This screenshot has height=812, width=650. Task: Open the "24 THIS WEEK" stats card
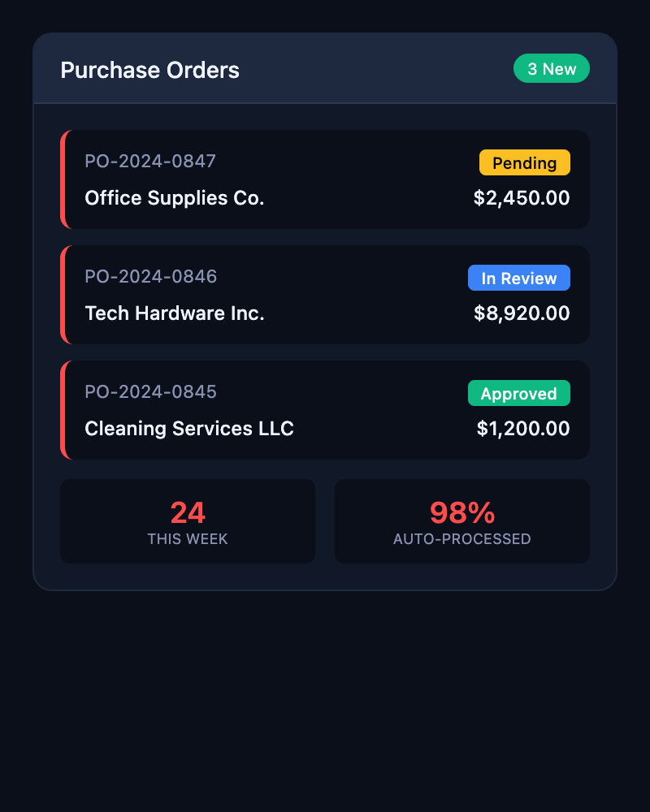coord(188,520)
